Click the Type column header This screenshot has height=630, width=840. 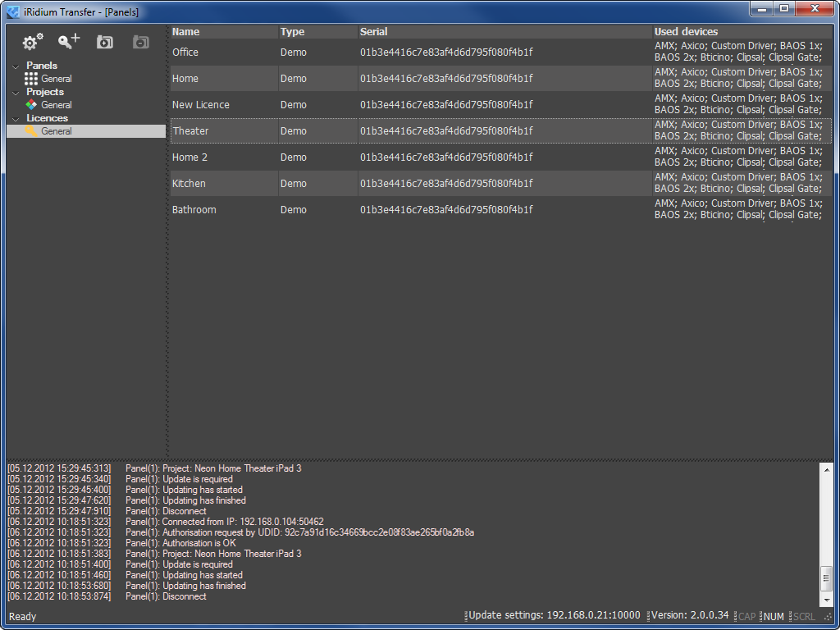tap(317, 32)
